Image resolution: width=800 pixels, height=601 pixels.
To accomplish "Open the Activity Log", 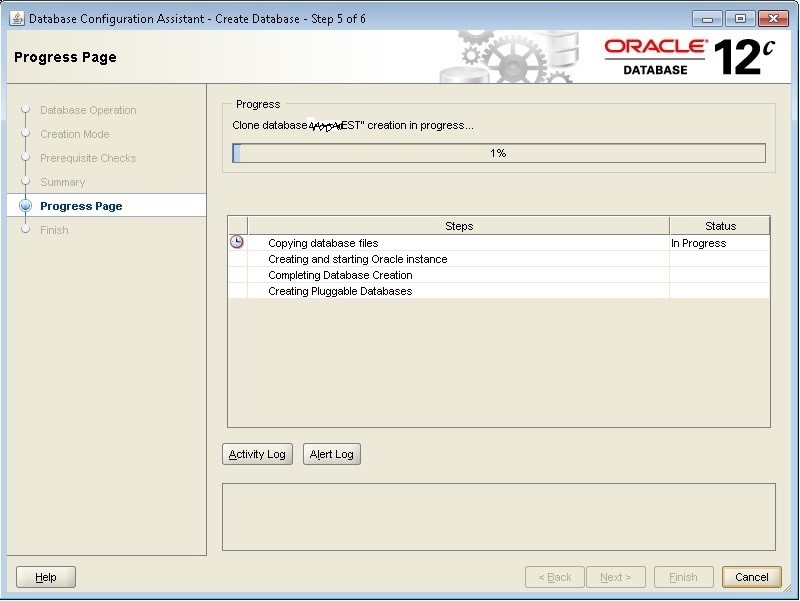I will point(257,454).
